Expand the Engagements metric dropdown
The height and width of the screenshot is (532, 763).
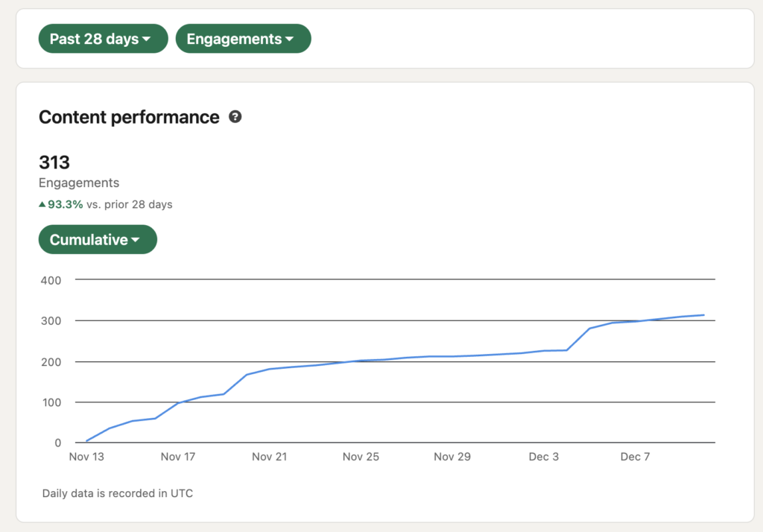click(243, 39)
